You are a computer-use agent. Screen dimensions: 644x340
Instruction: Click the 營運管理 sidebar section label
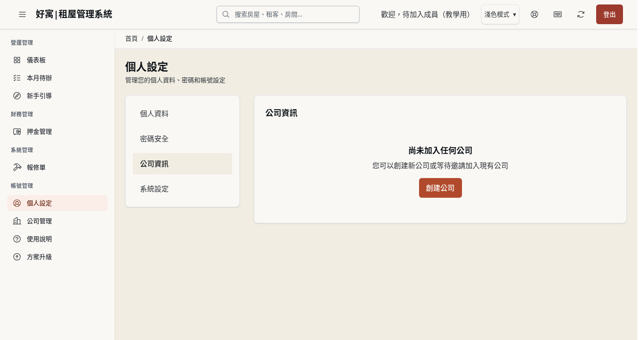[22, 42]
